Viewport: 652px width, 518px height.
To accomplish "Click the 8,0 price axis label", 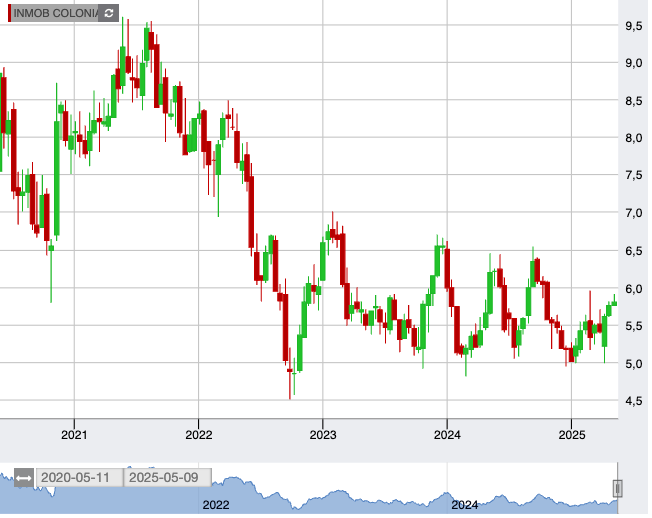I will click(x=634, y=138).
